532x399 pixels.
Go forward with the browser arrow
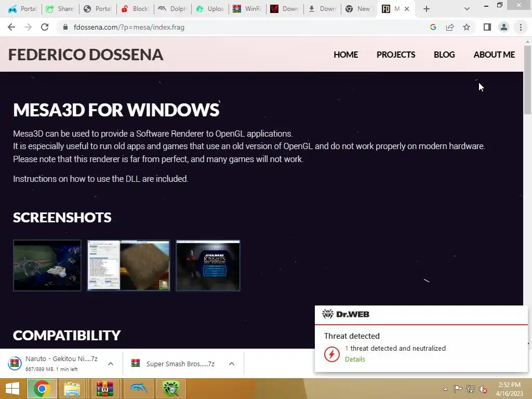click(28, 27)
